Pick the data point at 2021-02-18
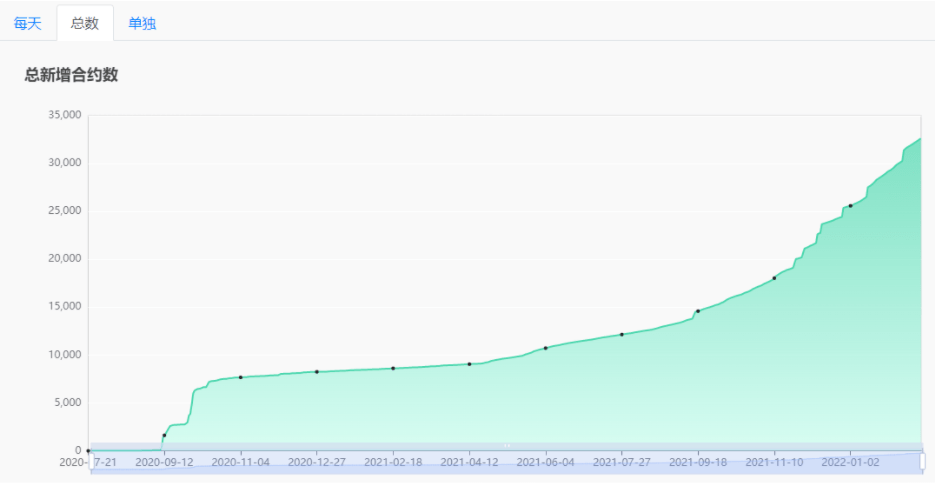The height and width of the screenshot is (483, 935). (393, 368)
